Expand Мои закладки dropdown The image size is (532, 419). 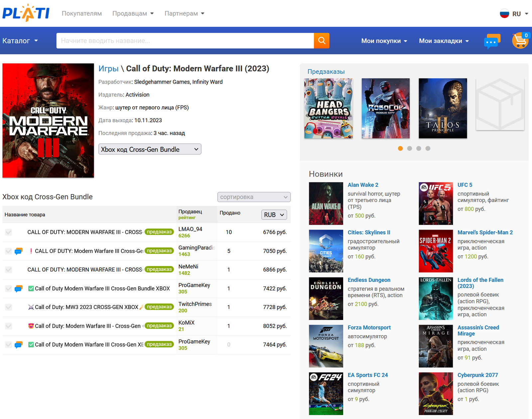(444, 41)
